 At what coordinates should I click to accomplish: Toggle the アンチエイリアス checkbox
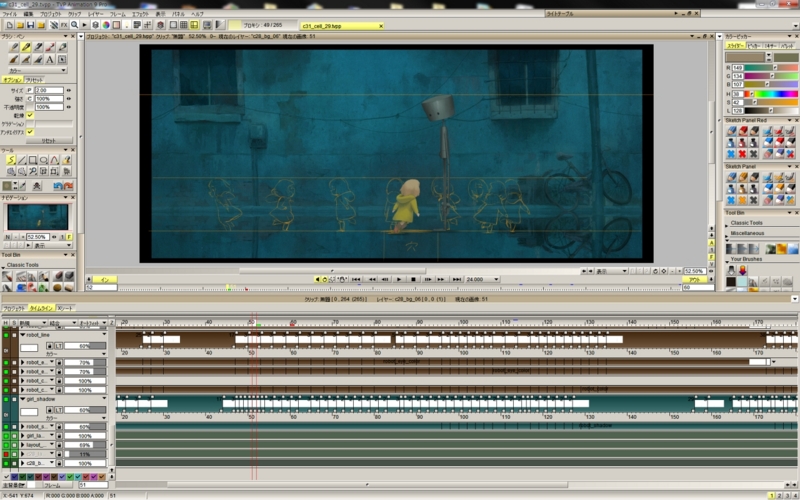point(30,132)
